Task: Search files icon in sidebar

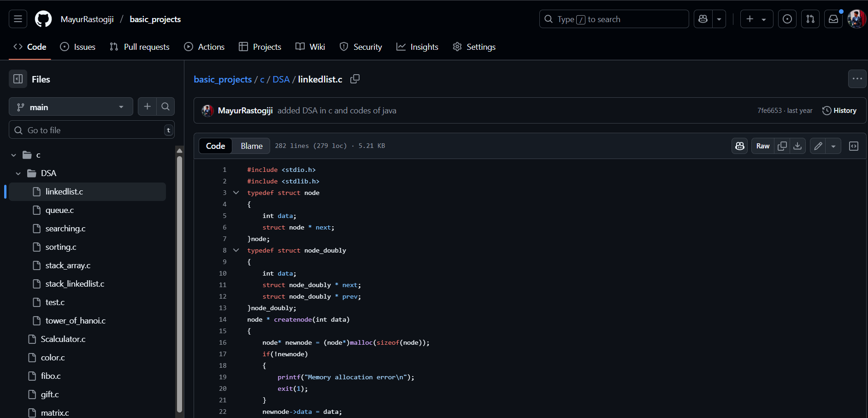Action: tap(165, 107)
